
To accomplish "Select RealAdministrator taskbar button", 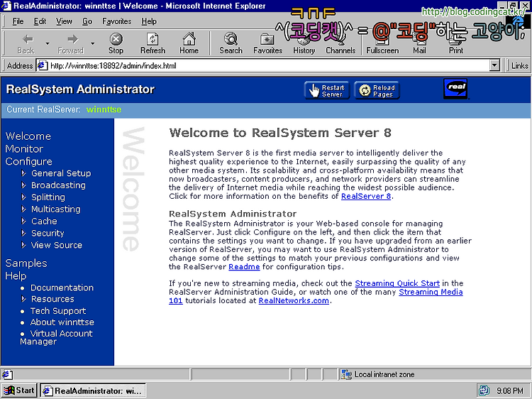I will (x=93, y=390).
